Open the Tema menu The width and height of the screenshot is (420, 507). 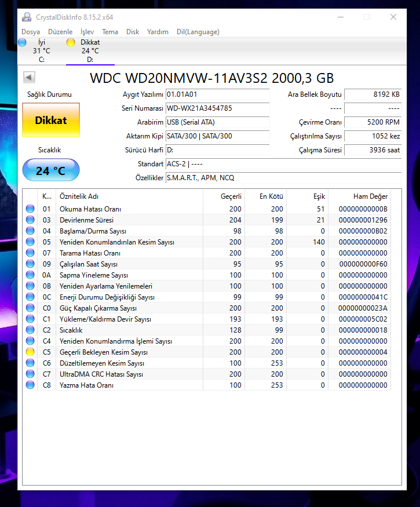click(x=110, y=32)
